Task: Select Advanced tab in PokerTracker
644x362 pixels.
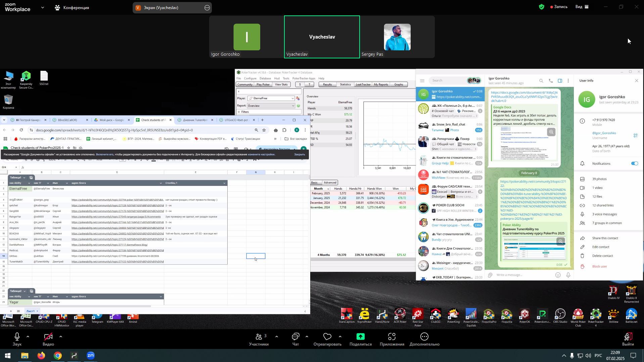Action: [330, 183]
